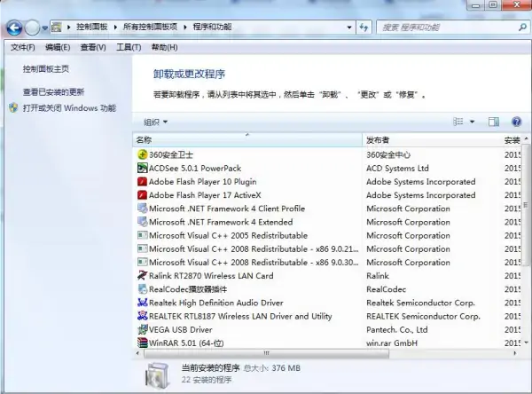Image resolution: width=532 pixels, height=394 pixels.
Task: Click the horizontal scrollbar right arrow
Action: (515, 353)
